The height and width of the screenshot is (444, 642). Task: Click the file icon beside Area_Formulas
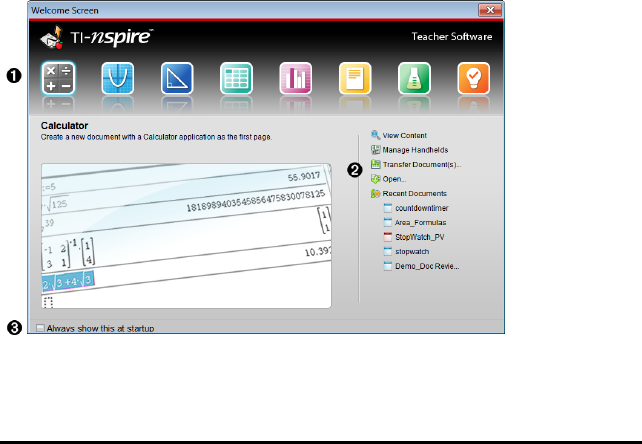pos(388,222)
